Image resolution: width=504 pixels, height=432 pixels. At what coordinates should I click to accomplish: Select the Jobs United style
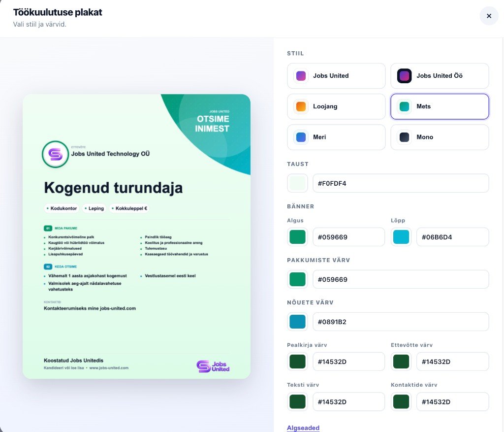coord(336,76)
